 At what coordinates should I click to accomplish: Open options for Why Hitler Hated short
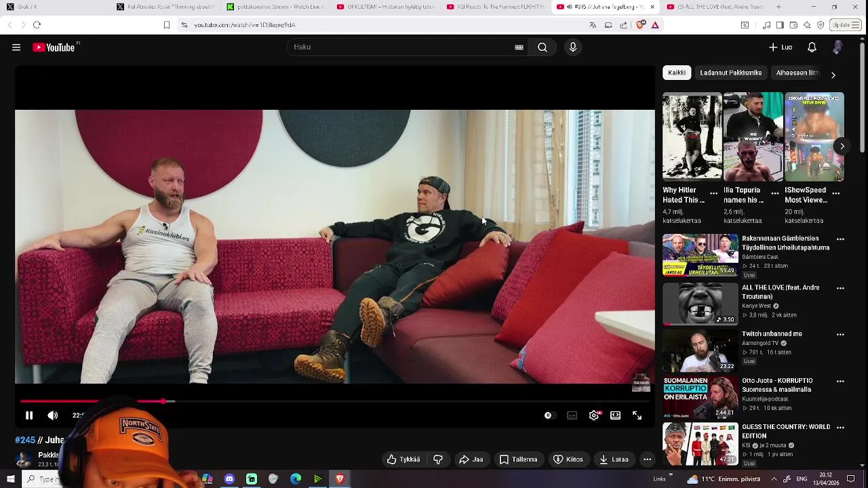coord(713,194)
